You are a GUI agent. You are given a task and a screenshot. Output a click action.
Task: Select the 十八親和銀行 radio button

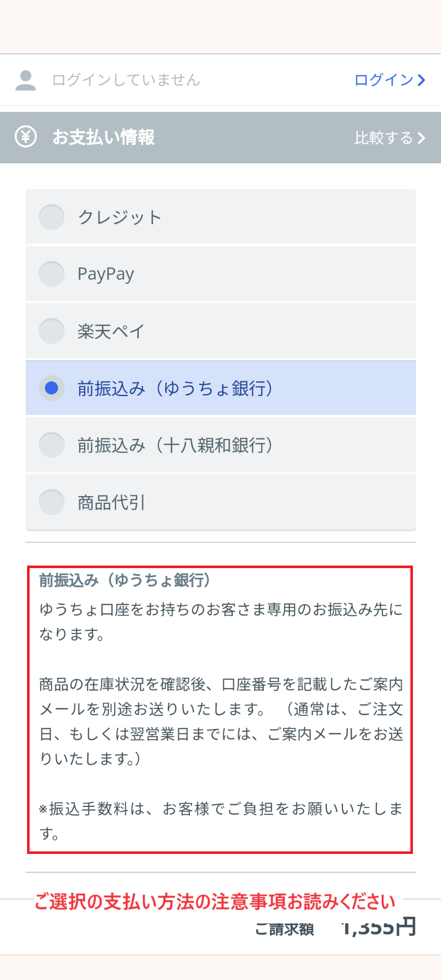pyautogui.click(x=52, y=445)
